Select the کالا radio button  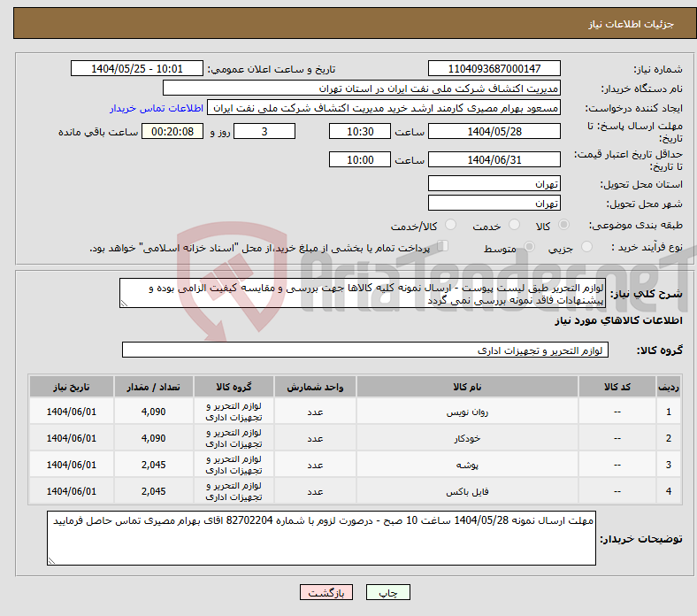(564, 226)
